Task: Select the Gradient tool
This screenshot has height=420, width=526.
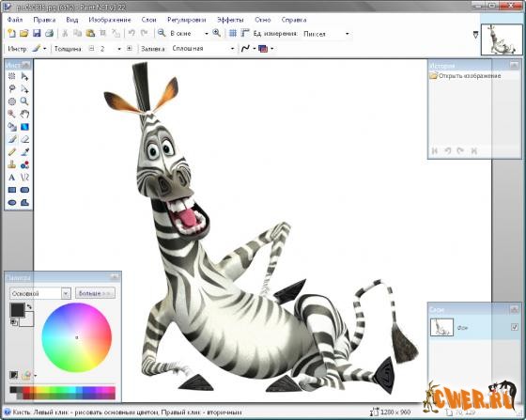Action: pyautogui.click(x=24, y=127)
